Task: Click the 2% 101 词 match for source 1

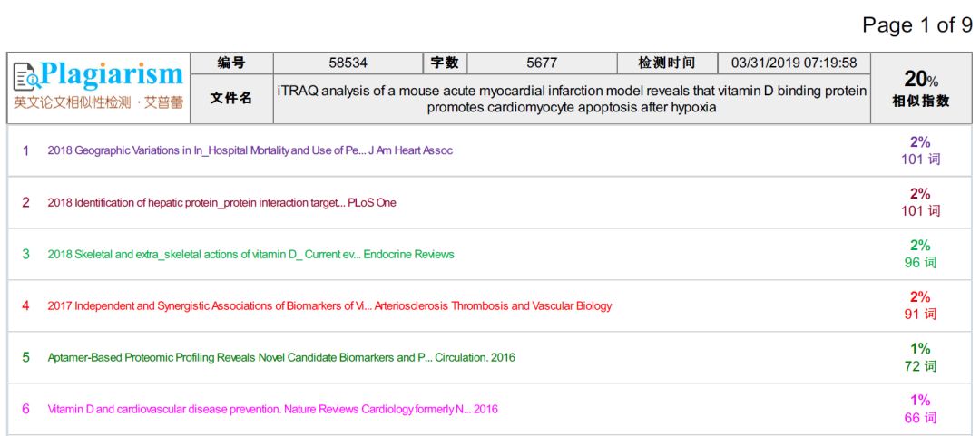Action: coord(920,150)
